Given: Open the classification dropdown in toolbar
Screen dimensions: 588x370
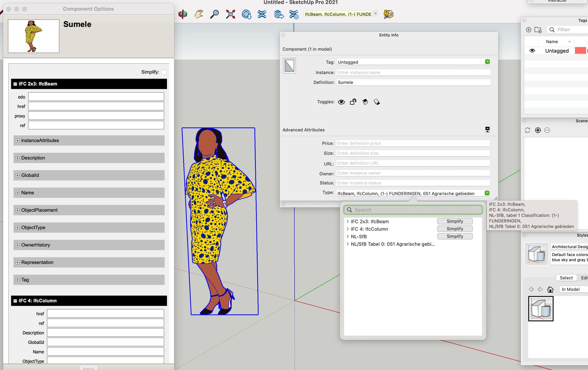Looking at the screenshot, I should click(375, 14).
